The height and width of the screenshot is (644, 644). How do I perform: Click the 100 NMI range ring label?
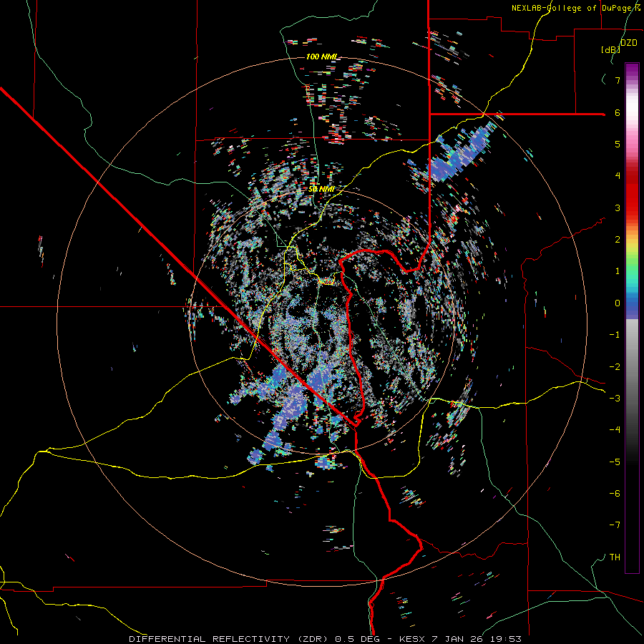click(x=322, y=57)
